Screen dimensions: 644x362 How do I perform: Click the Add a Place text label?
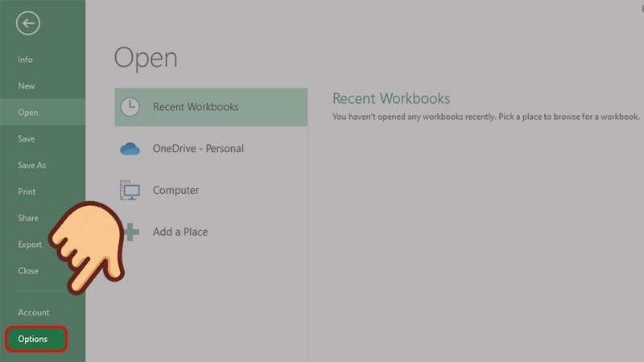click(180, 232)
